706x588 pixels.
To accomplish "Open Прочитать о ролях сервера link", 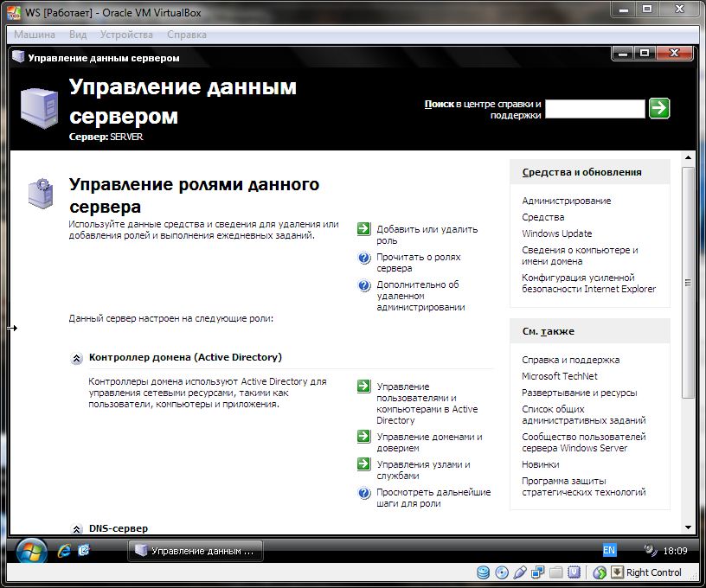I will (418, 262).
